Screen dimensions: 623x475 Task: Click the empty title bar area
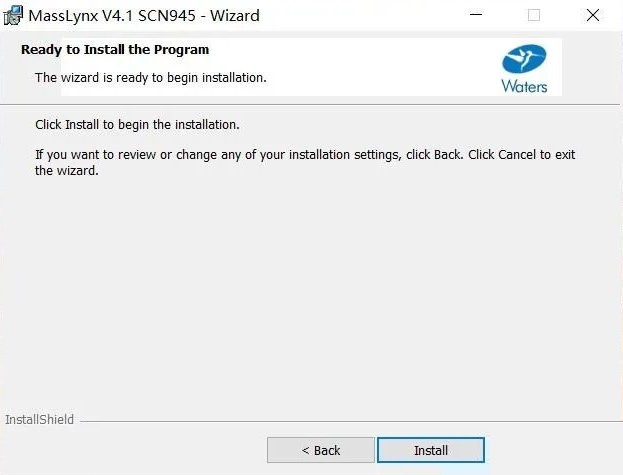(360, 15)
